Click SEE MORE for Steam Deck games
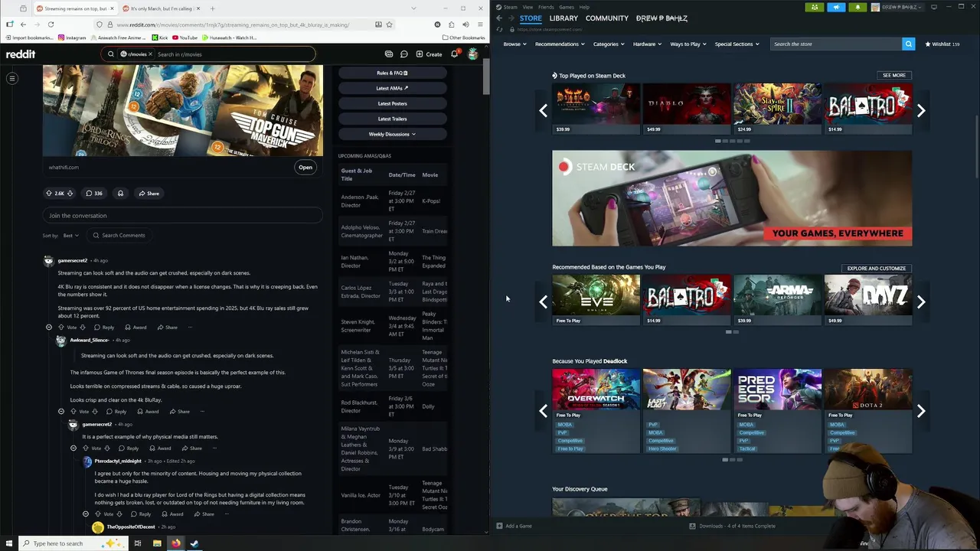This screenshot has width=980, height=551. click(893, 75)
